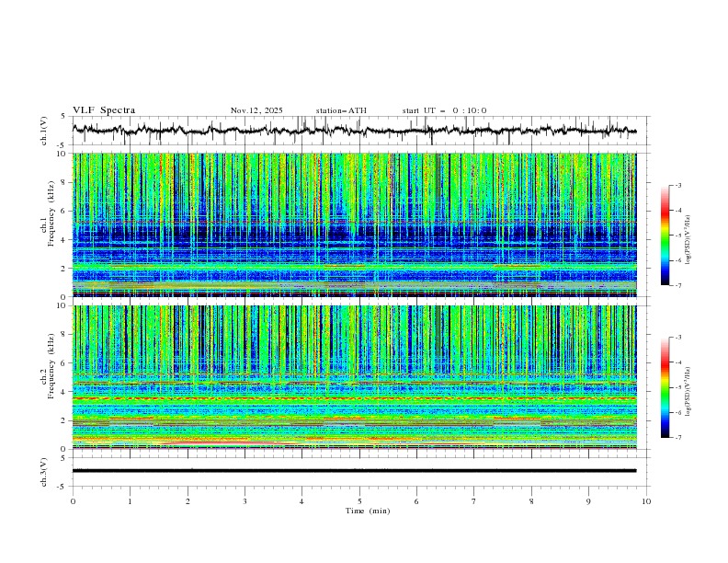Click the ch.1 "Frequency (kHz)" axis label
The image size is (728, 563).
(x=51, y=214)
